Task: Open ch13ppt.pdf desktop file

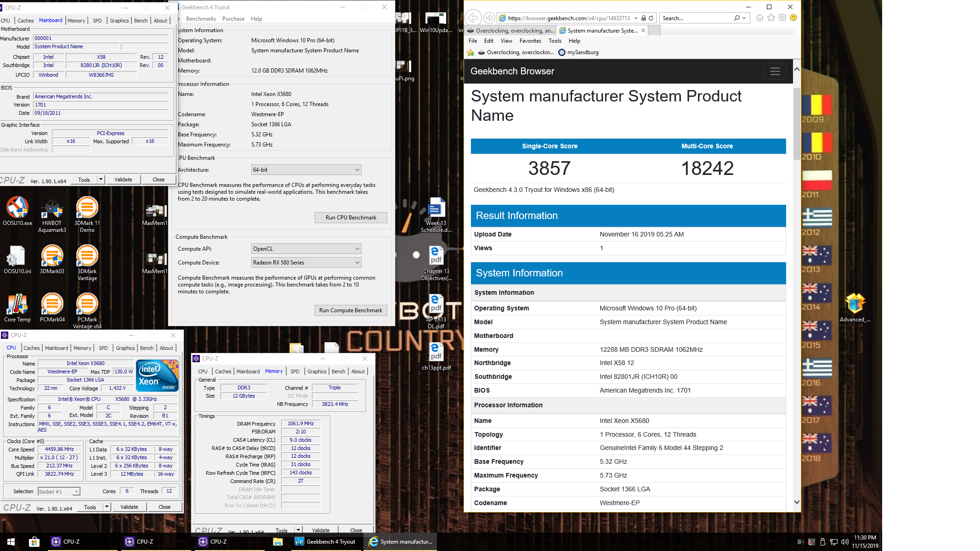Action: (436, 356)
